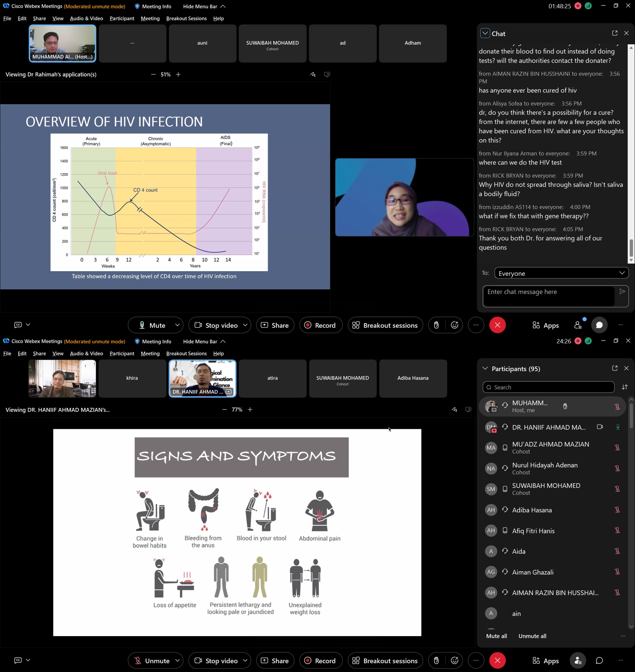This screenshot has height=672, width=635.
Task: Open the closed captions icon in top window
Action: pos(18,325)
